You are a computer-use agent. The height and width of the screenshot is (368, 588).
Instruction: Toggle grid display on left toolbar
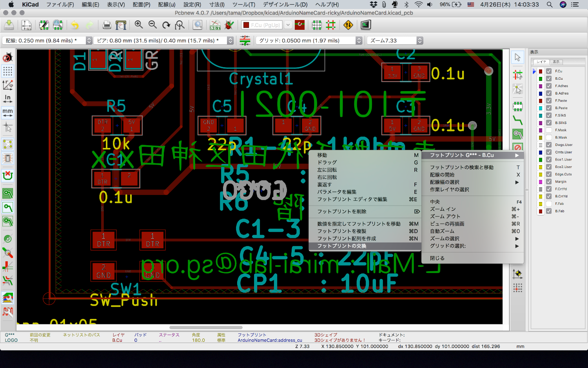(7, 71)
